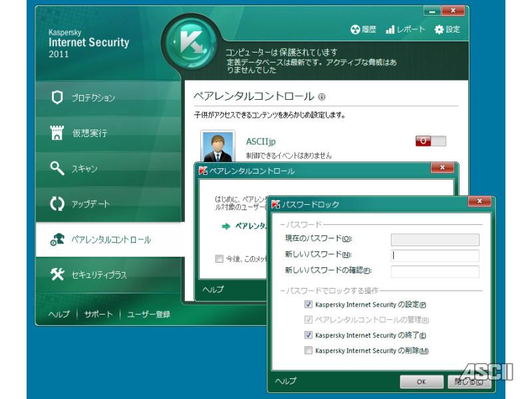This screenshot has width=532, height=399.
Task: Close the ペアレンタルコントロール dialog window
Action: tap(442, 168)
